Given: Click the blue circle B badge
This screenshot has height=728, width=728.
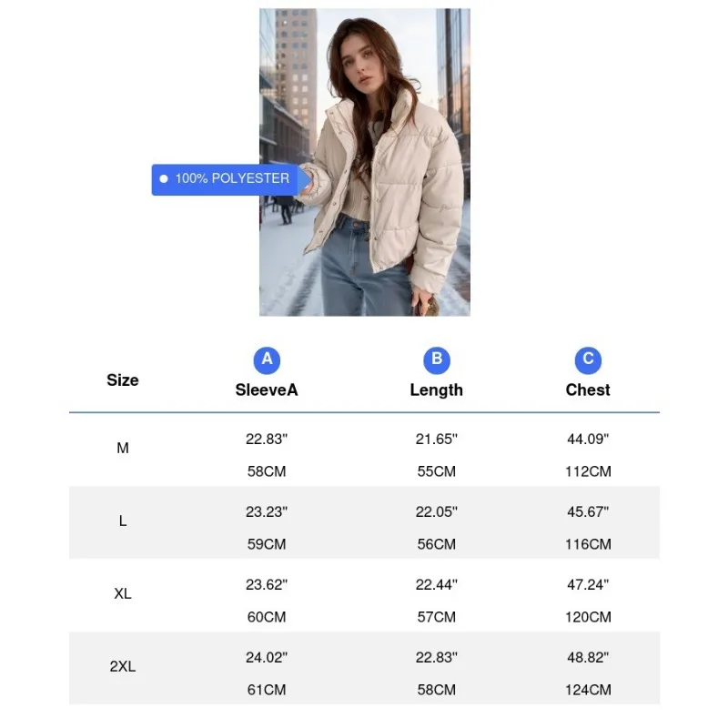Looking at the screenshot, I should [x=437, y=359].
